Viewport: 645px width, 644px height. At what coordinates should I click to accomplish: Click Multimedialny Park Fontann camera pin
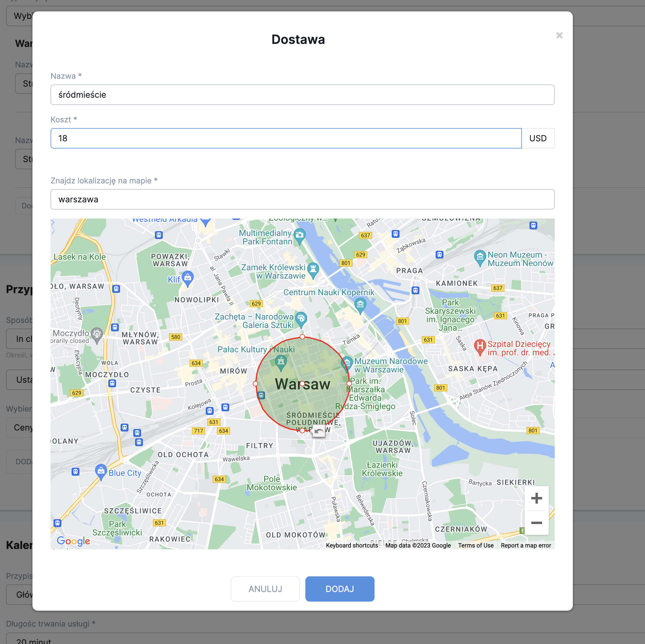point(300,236)
